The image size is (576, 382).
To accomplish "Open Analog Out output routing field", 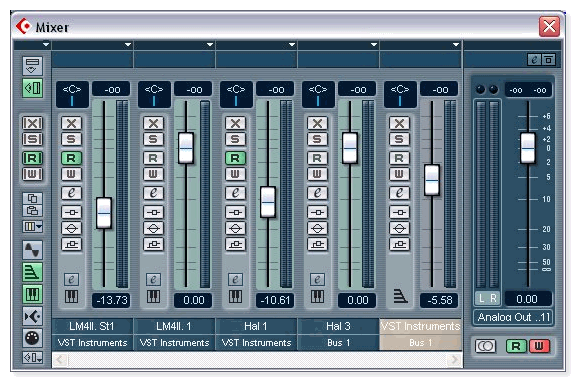I will (x=514, y=317).
